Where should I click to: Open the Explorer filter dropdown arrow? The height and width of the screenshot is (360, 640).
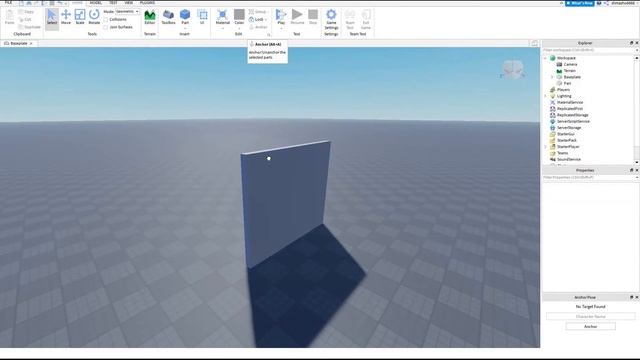point(637,50)
